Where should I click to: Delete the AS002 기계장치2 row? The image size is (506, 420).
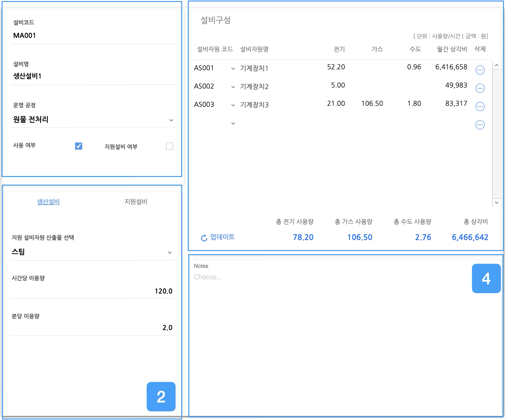480,88
